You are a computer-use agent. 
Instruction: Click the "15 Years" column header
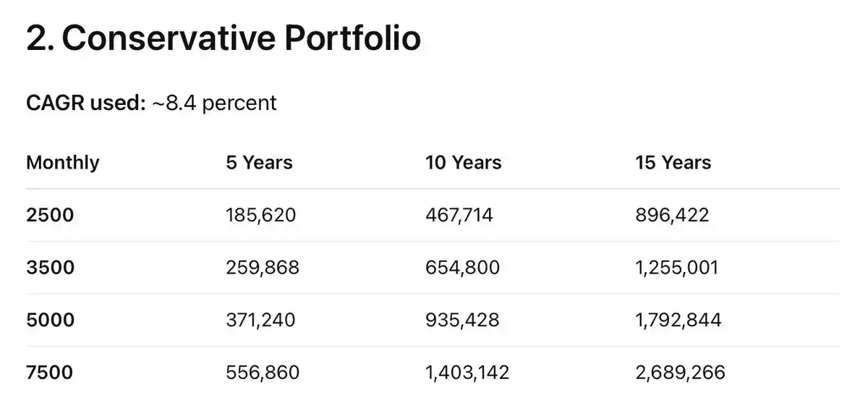tap(673, 162)
